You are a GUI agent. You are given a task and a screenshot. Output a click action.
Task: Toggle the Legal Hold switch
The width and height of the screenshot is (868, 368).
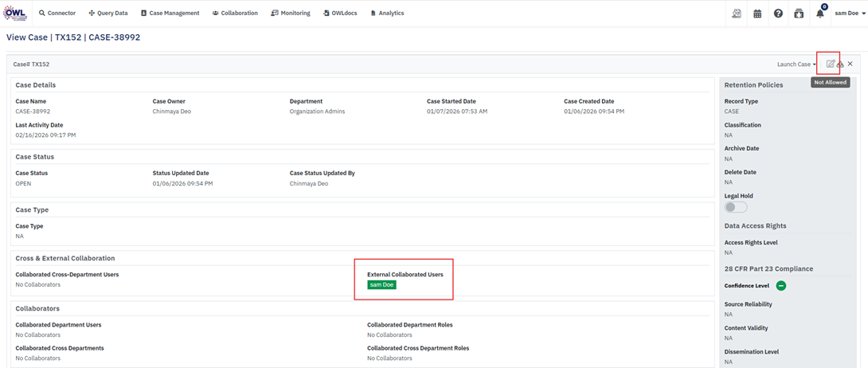coord(736,207)
